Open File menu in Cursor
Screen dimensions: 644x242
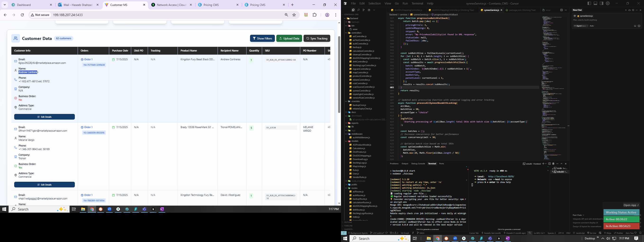coord(353,4)
